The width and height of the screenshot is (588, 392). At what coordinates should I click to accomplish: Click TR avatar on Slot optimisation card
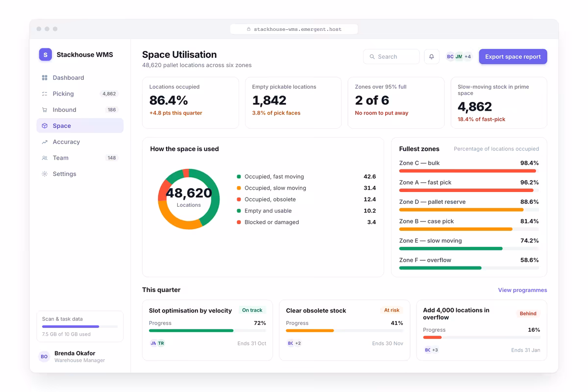pyautogui.click(x=161, y=343)
